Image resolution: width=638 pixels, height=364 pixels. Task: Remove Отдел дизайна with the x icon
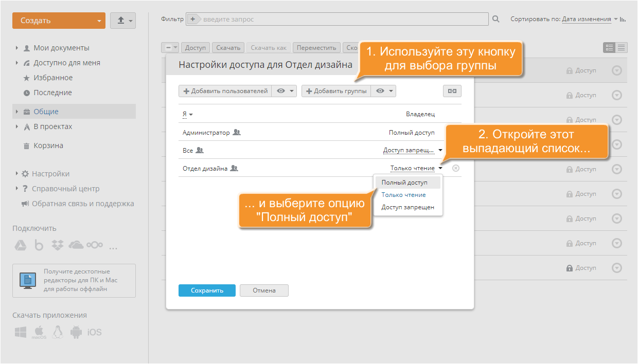point(456,168)
